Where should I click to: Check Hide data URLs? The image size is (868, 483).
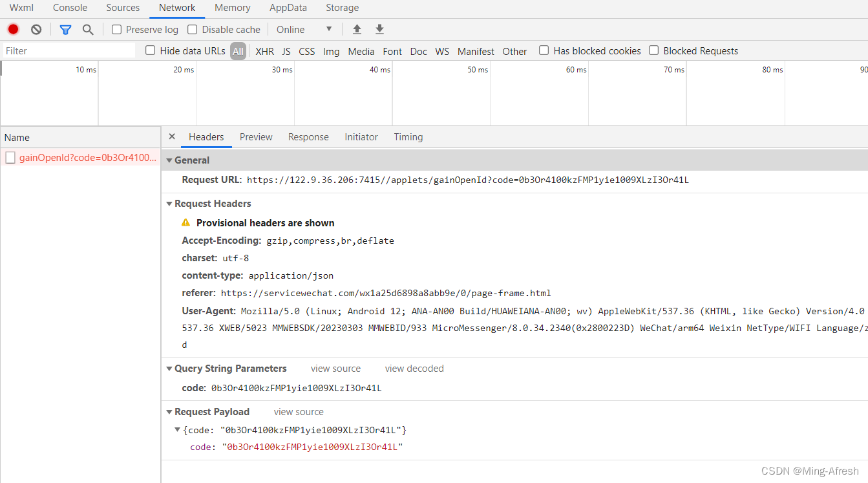coord(151,50)
